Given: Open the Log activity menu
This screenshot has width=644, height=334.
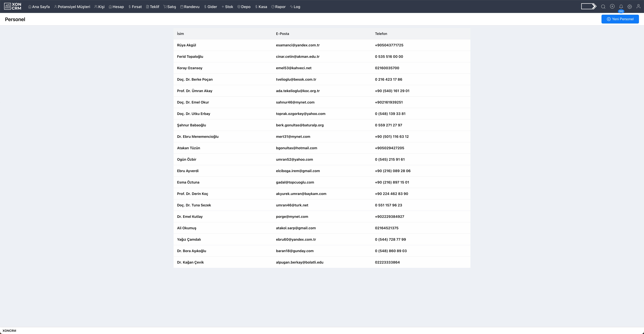Looking at the screenshot, I should 295,7.
